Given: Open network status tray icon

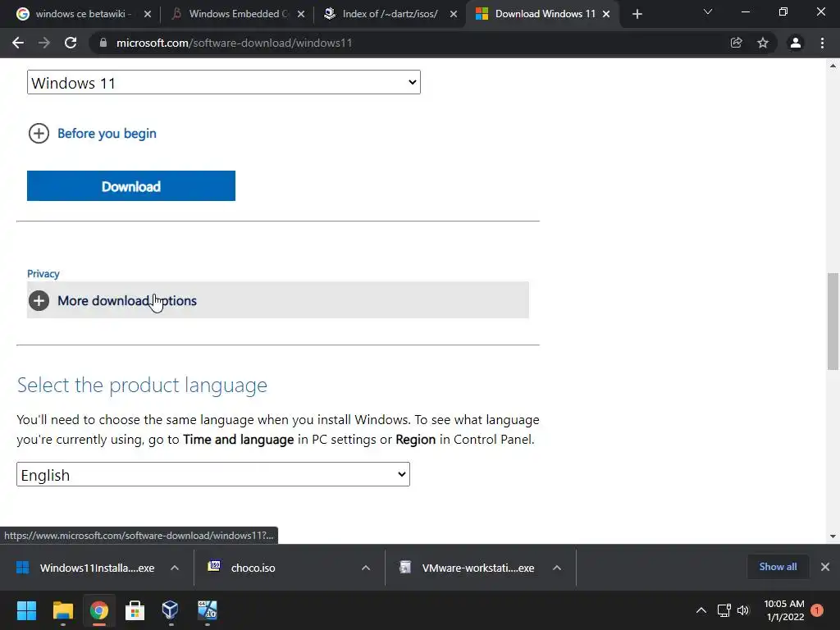Looking at the screenshot, I should 724,610.
